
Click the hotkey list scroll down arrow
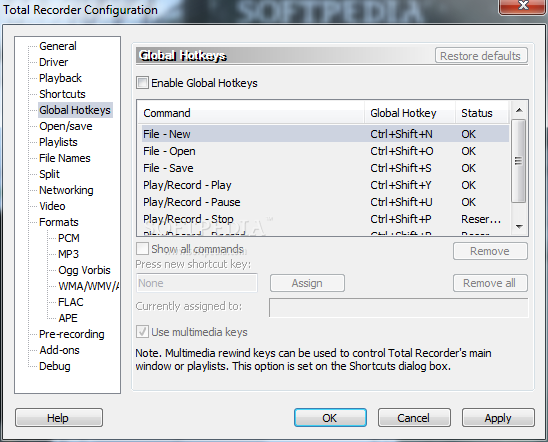[519, 227]
